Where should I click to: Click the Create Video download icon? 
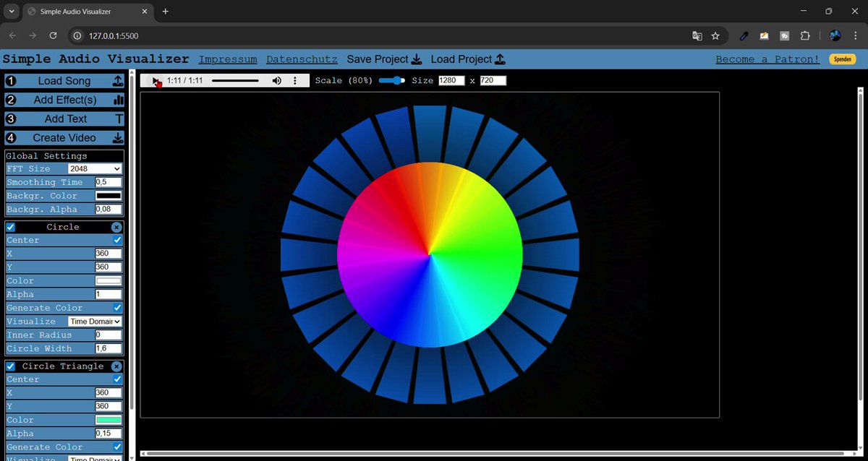tap(118, 137)
